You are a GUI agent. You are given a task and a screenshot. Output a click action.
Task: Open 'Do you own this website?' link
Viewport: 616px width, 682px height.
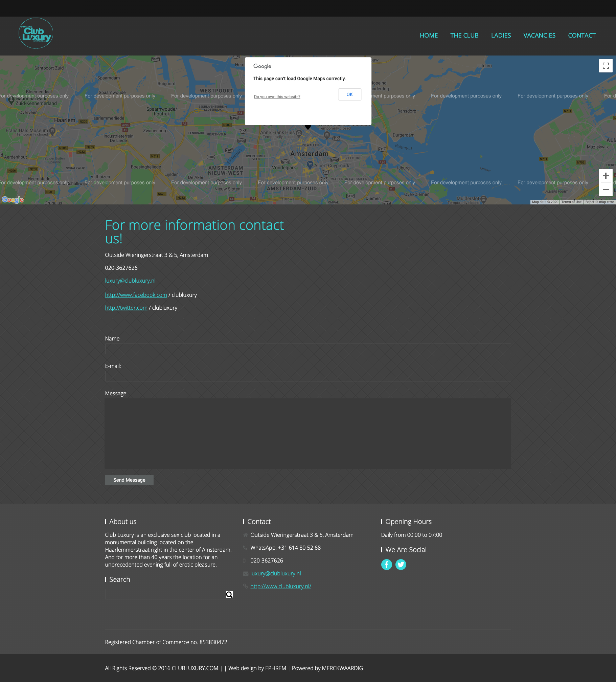click(277, 97)
